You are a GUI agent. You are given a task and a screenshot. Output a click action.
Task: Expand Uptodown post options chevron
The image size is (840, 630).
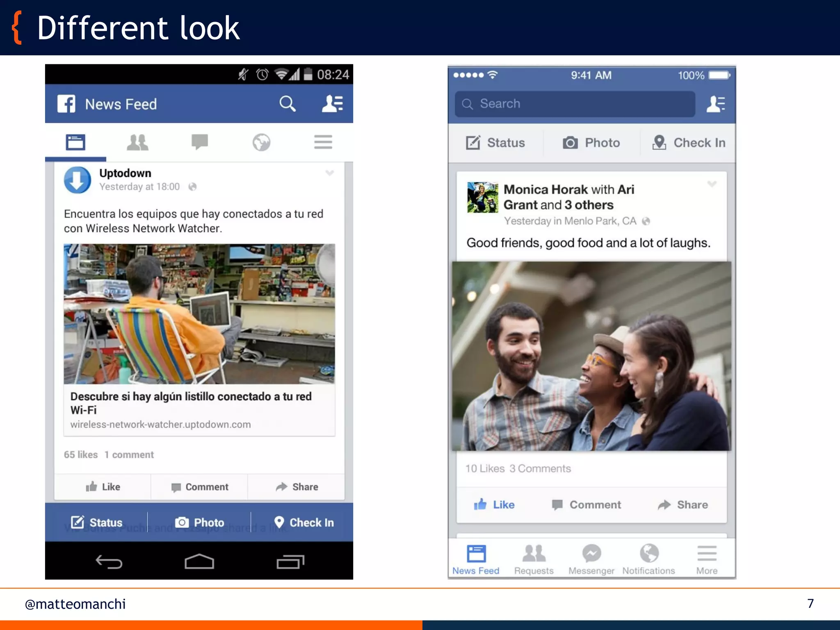330,173
